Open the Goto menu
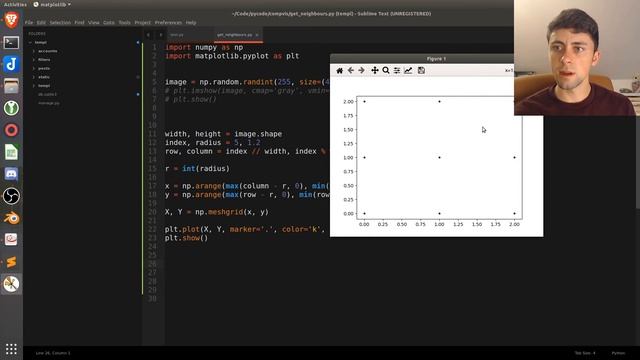640x360 pixels. pyautogui.click(x=109, y=22)
